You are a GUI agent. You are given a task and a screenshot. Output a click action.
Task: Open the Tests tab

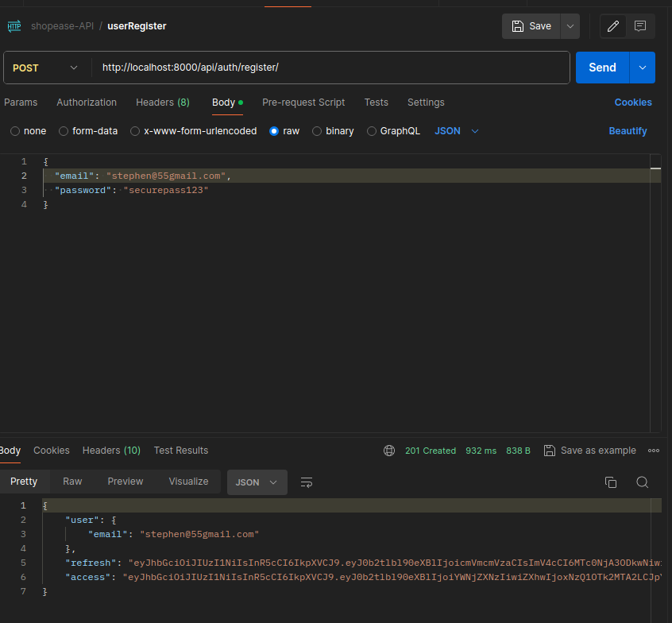click(377, 103)
